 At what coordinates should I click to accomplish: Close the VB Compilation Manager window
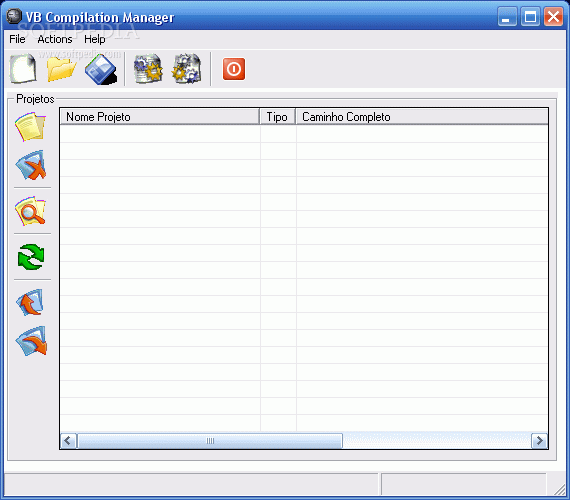553,17
